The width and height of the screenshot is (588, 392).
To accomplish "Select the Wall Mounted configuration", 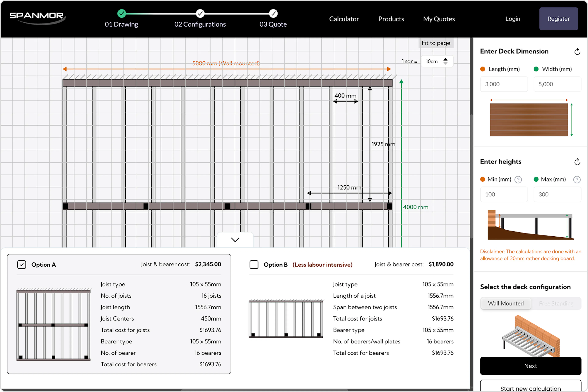I will [x=505, y=303].
